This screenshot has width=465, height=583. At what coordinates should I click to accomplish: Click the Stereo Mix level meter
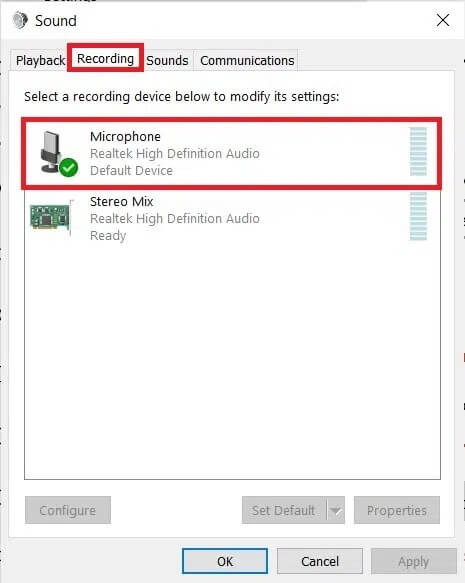418,216
